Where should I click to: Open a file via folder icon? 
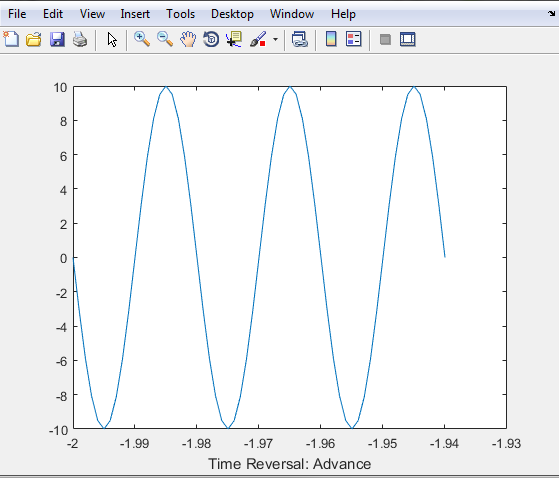click(34, 39)
